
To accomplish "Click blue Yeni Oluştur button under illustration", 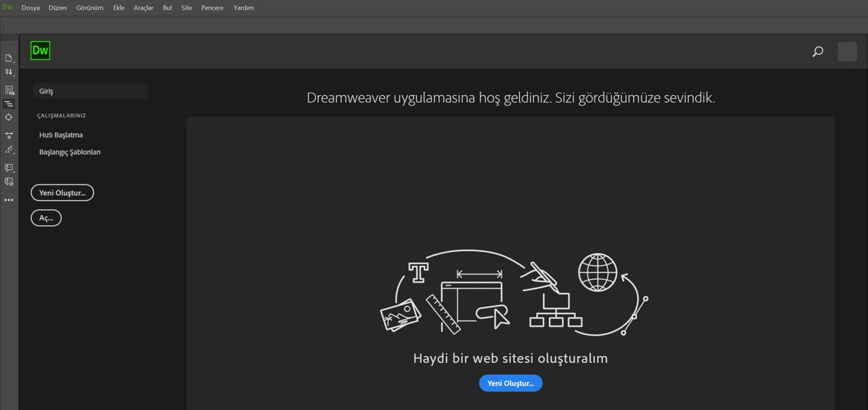I will click(x=510, y=383).
